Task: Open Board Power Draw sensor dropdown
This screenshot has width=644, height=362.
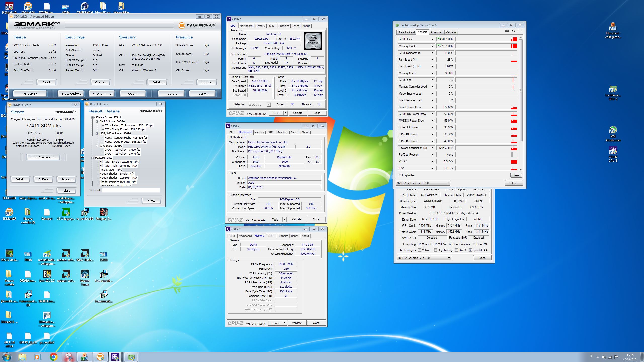Action: (x=432, y=107)
